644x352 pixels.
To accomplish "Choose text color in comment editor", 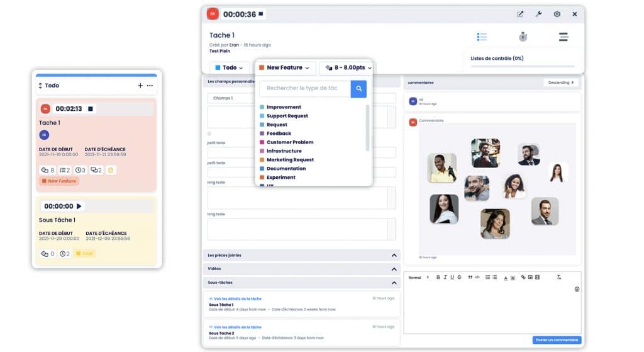I will pyautogui.click(x=506, y=278).
